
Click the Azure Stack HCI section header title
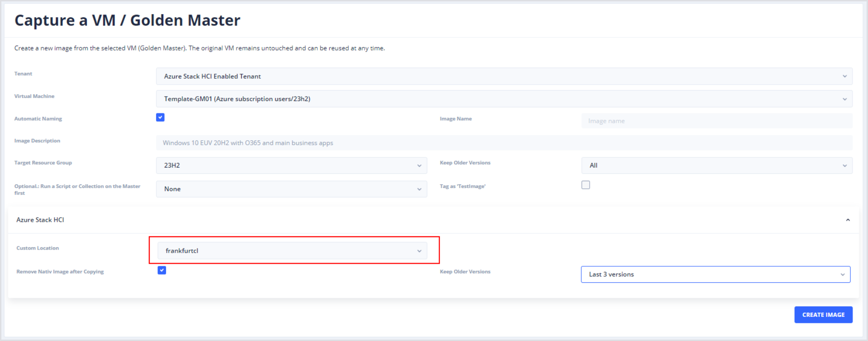tap(40, 220)
